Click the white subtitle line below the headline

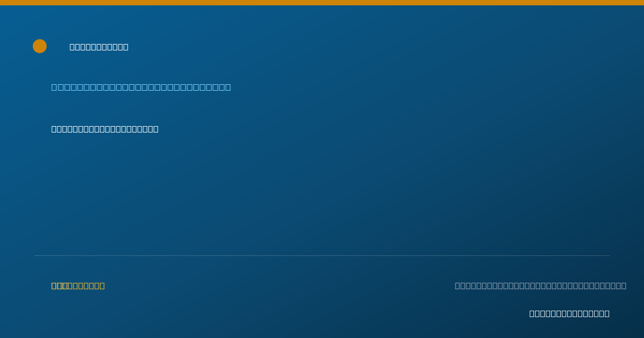[x=105, y=129]
